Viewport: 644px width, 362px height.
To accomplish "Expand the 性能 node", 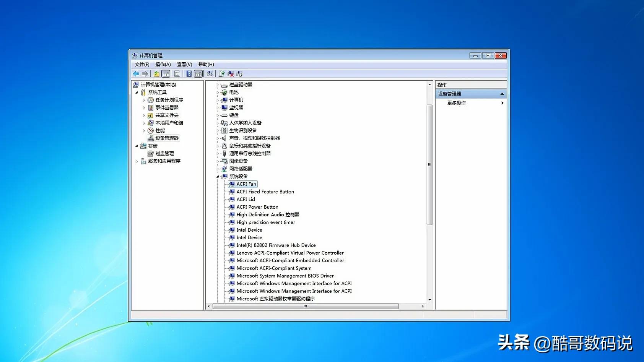I will tap(144, 131).
